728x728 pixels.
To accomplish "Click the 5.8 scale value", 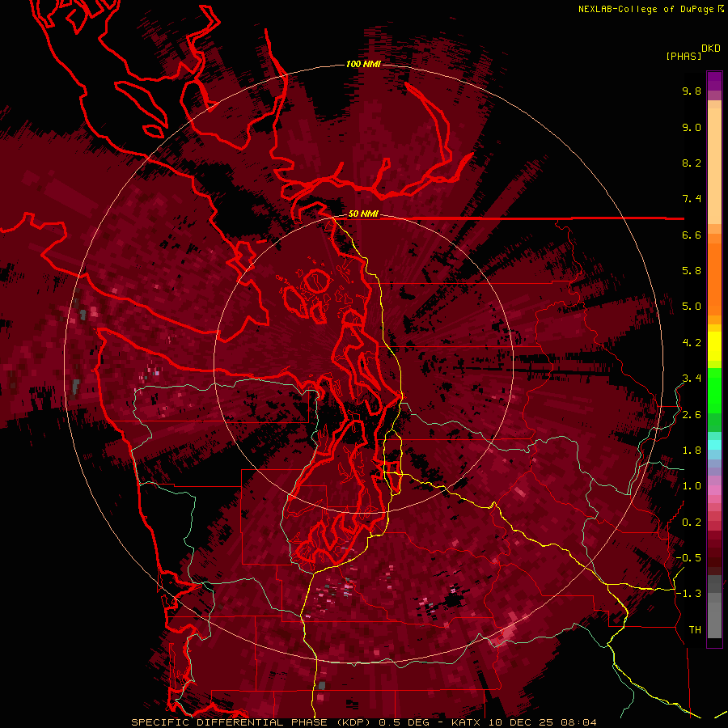I will pos(692,271).
